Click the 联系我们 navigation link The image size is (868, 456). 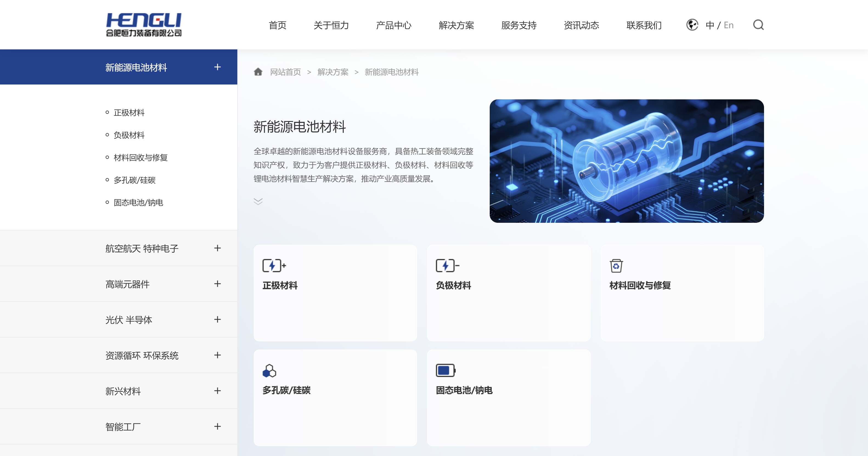point(644,25)
